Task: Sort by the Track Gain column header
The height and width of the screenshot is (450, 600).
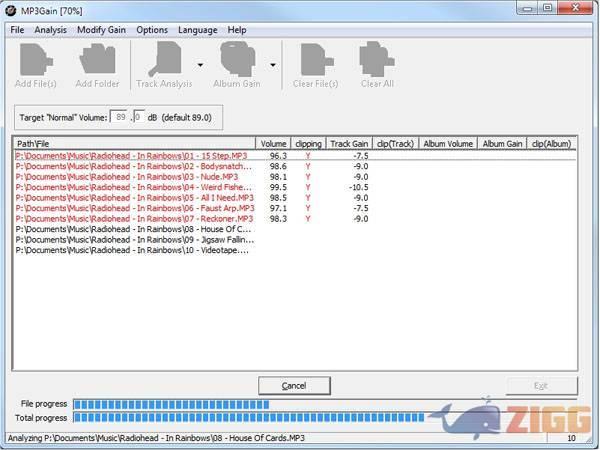Action: pos(349,144)
